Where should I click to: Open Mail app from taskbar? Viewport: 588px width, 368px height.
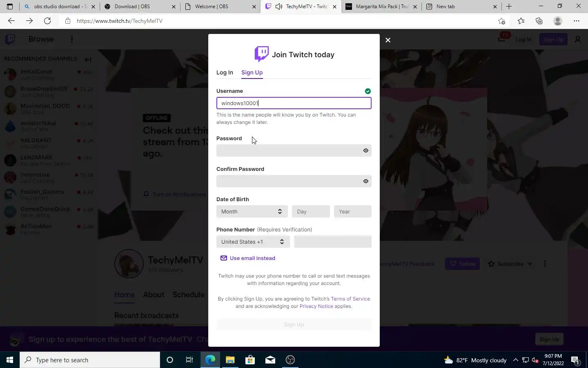pos(270,360)
